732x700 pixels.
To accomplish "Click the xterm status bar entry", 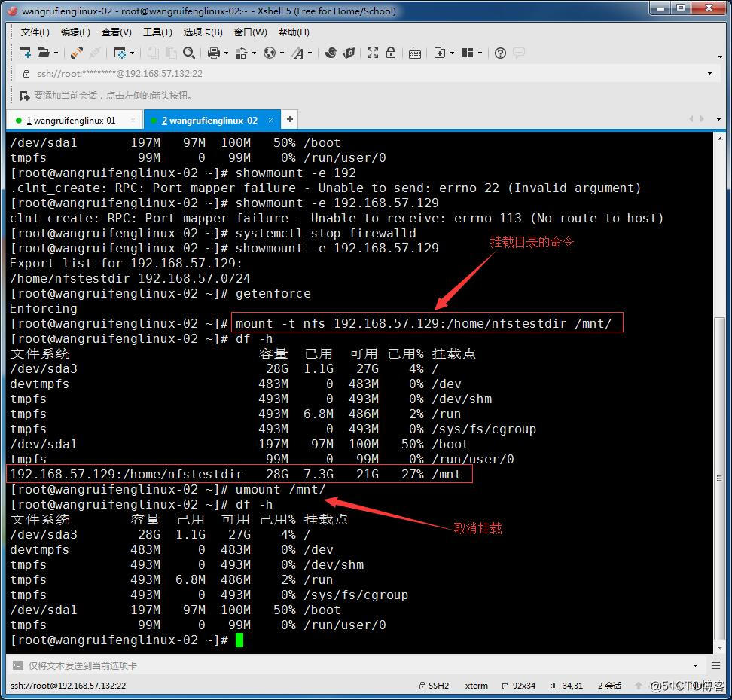I will coord(476,686).
